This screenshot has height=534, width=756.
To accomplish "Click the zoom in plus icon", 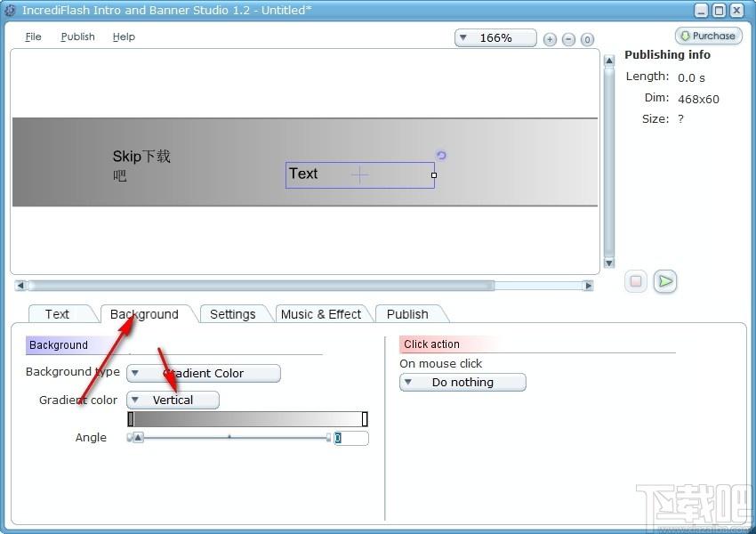I will click(550, 39).
